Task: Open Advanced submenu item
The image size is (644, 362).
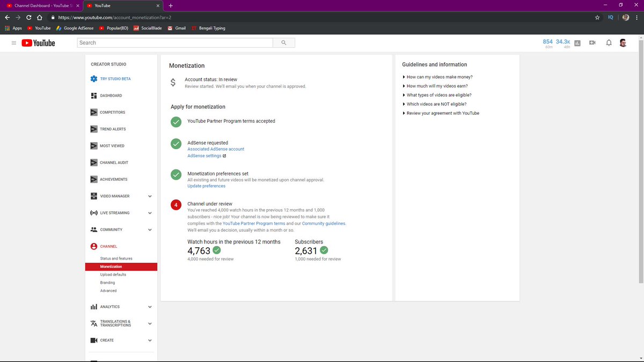Action: 108,291
